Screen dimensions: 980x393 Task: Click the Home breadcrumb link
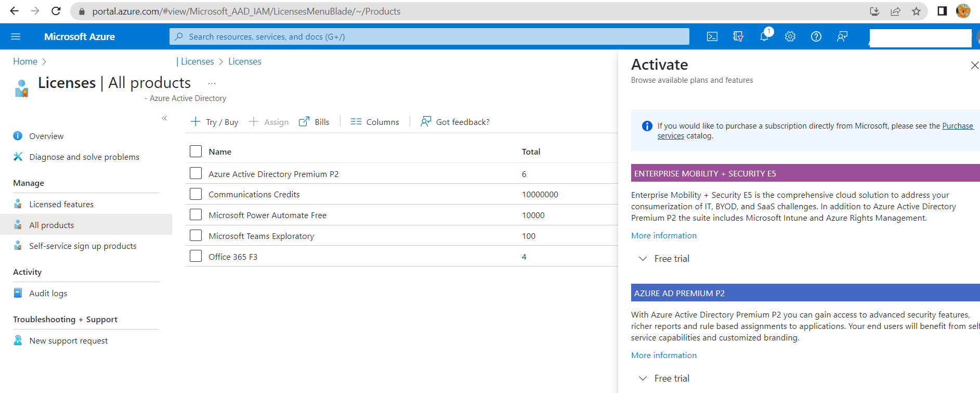click(25, 61)
